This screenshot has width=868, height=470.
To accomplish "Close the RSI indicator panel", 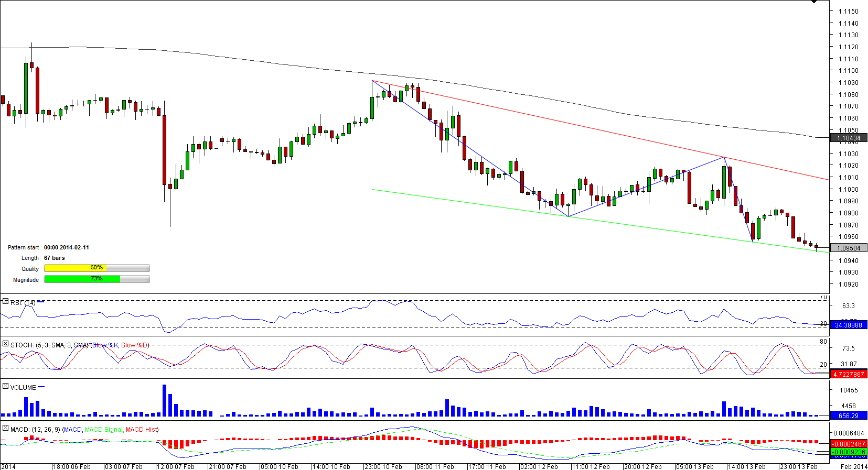I will coord(5,302).
